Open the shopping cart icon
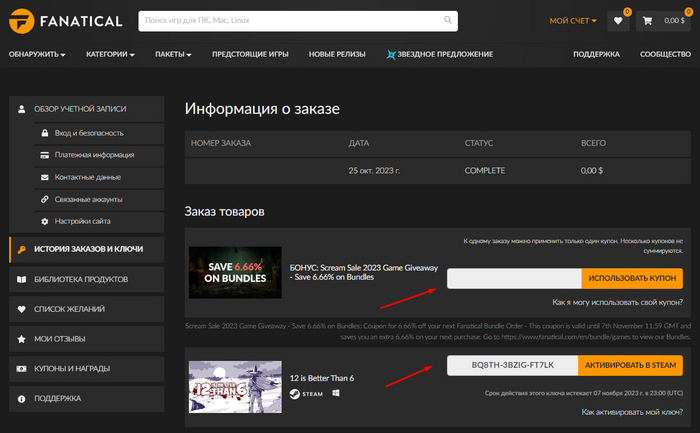This screenshot has width=700, height=433. tap(648, 20)
